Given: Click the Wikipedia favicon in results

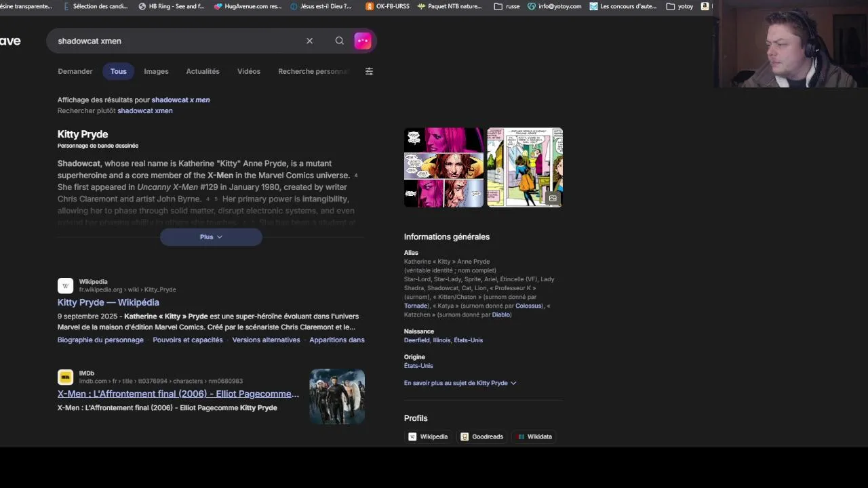Looking at the screenshot, I should [65, 285].
